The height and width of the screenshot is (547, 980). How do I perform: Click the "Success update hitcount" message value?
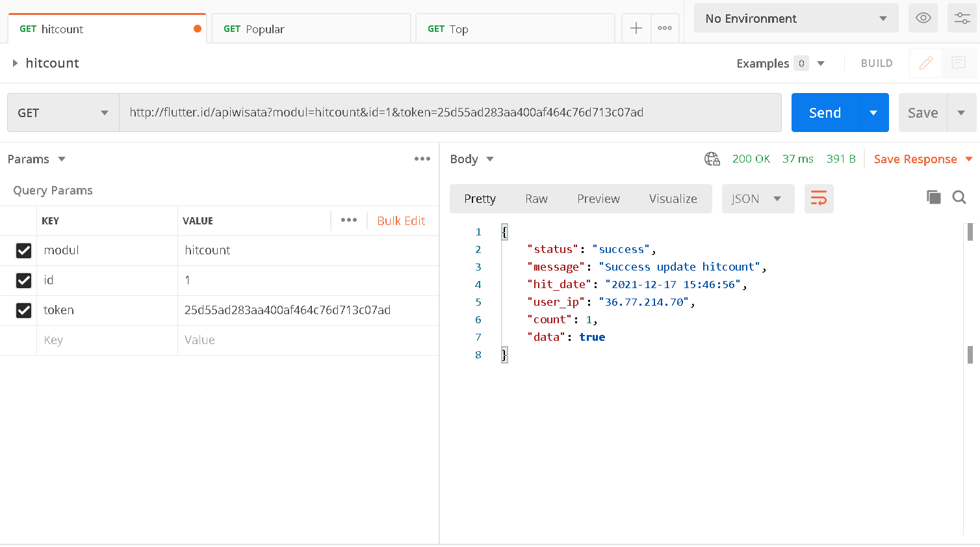(x=679, y=267)
